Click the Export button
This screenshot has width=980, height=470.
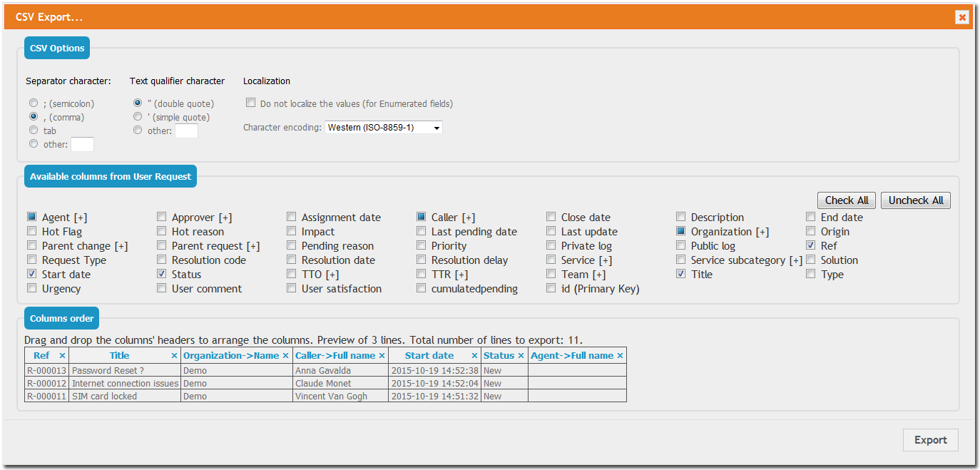(x=931, y=440)
